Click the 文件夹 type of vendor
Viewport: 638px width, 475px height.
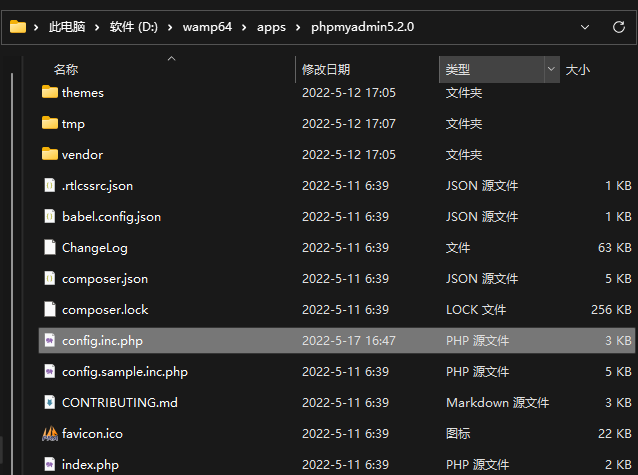[x=464, y=155]
